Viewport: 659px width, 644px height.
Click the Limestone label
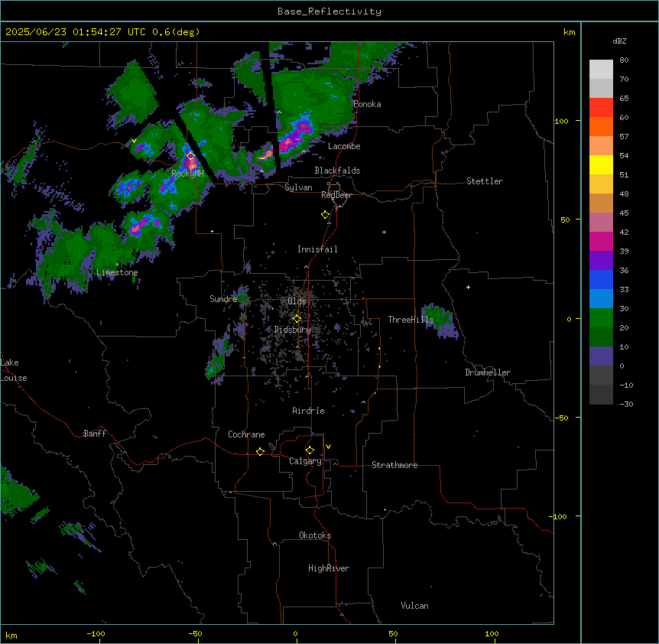tap(117, 272)
